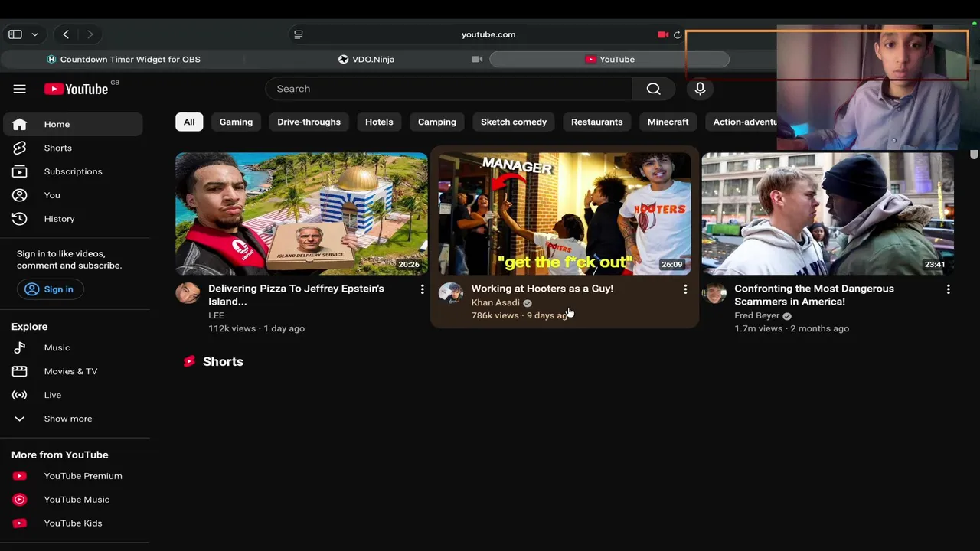
Task: Open You in sidebar
Action: [x=73, y=195]
